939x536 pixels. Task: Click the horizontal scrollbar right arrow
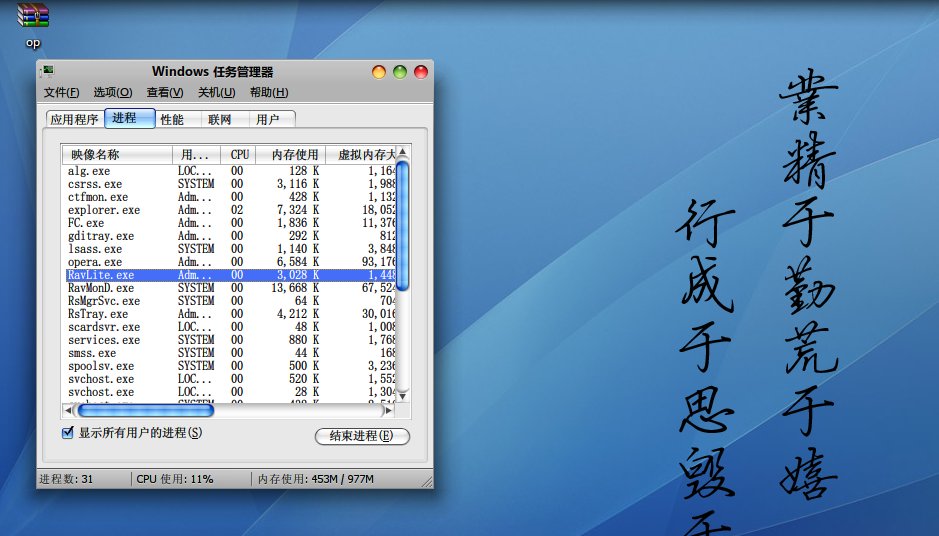pos(389,410)
